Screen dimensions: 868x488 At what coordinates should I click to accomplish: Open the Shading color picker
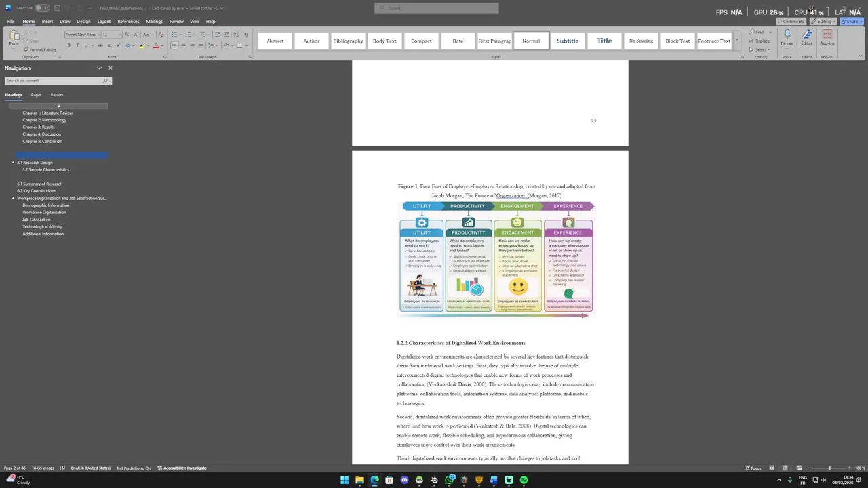coord(226,45)
